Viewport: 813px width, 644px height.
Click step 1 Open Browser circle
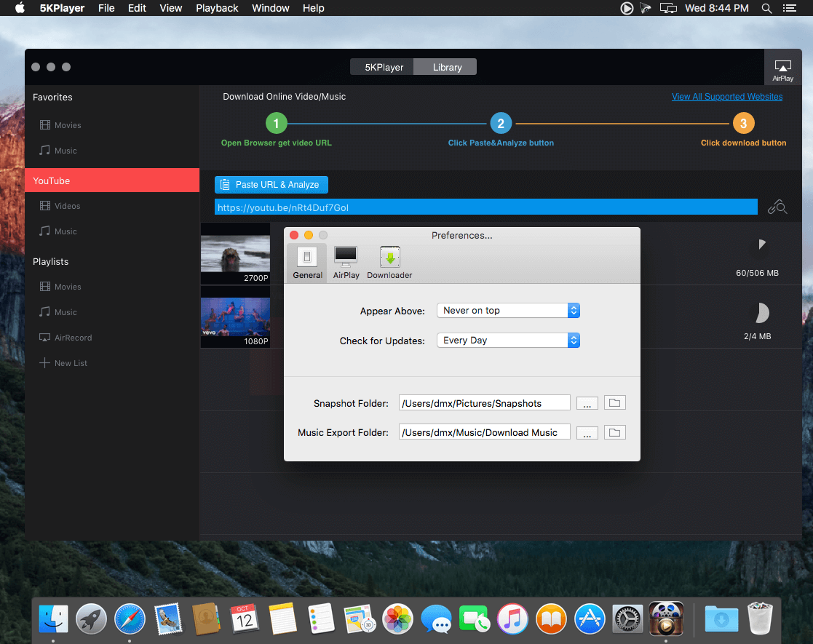tap(276, 124)
